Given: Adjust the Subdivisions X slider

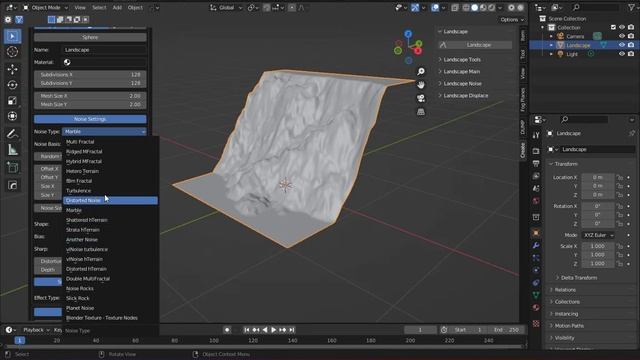Looking at the screenshot, I should [x=90, y=75].
